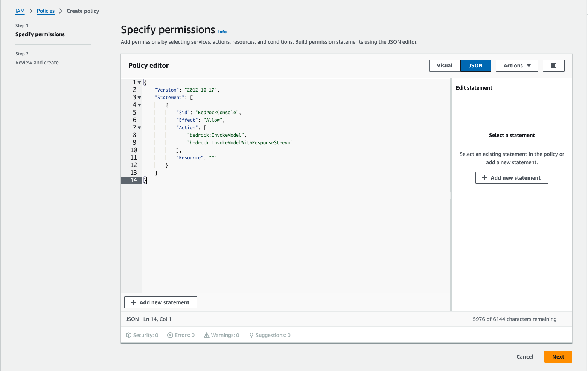Click the Suggestions lightbulb status icon

(251, 335)
